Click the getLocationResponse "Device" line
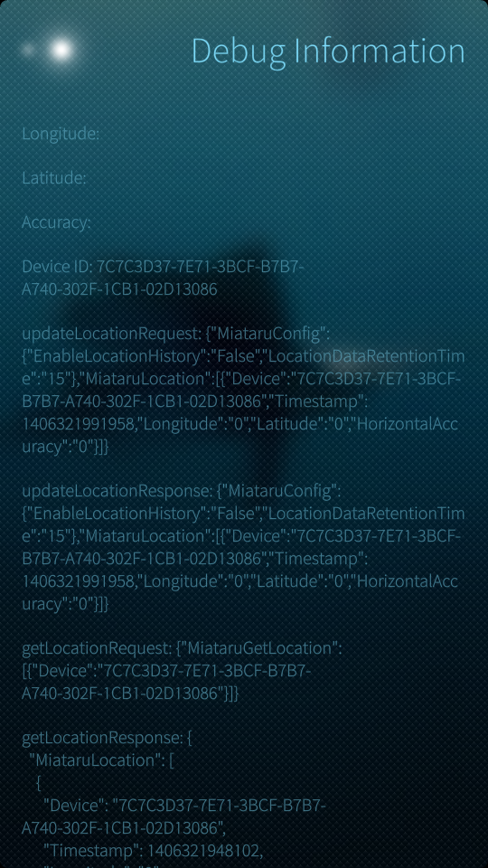This screenshot has width=488, height=868. point(184,806)
